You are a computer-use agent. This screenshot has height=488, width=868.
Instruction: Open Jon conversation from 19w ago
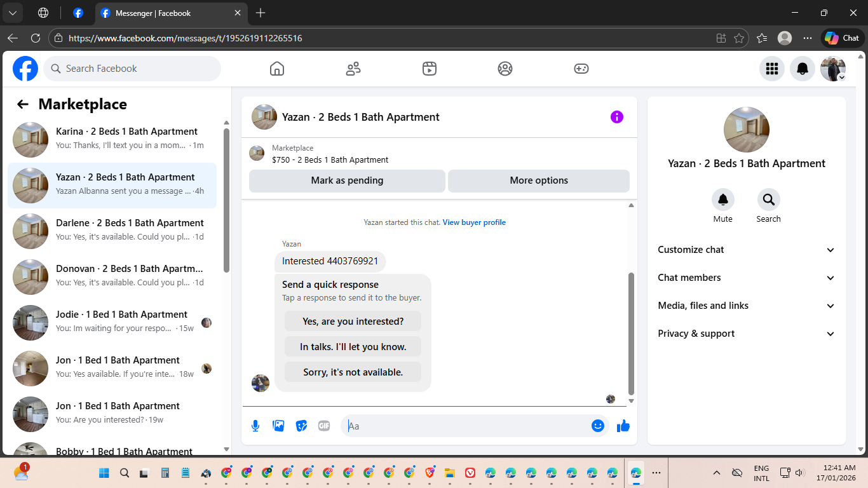[112, 414]
